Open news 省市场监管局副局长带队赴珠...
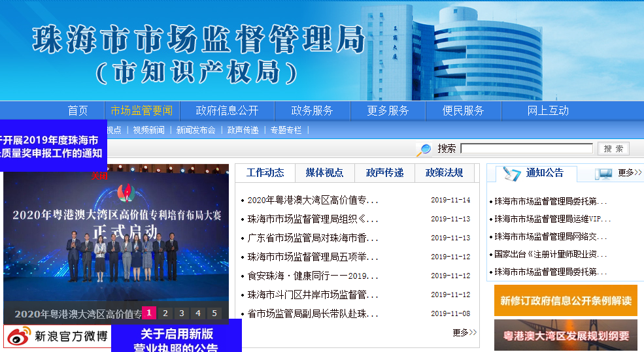 pos(313,314)
